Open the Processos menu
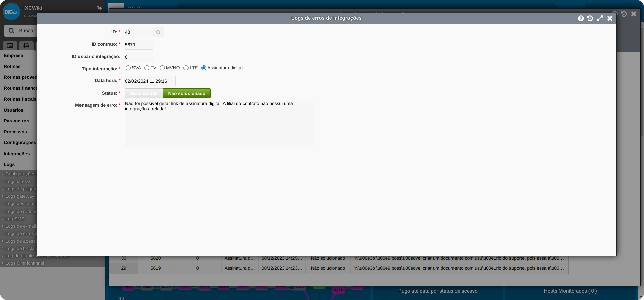This screenshot has width=644, height=300. tap(15, 132)
